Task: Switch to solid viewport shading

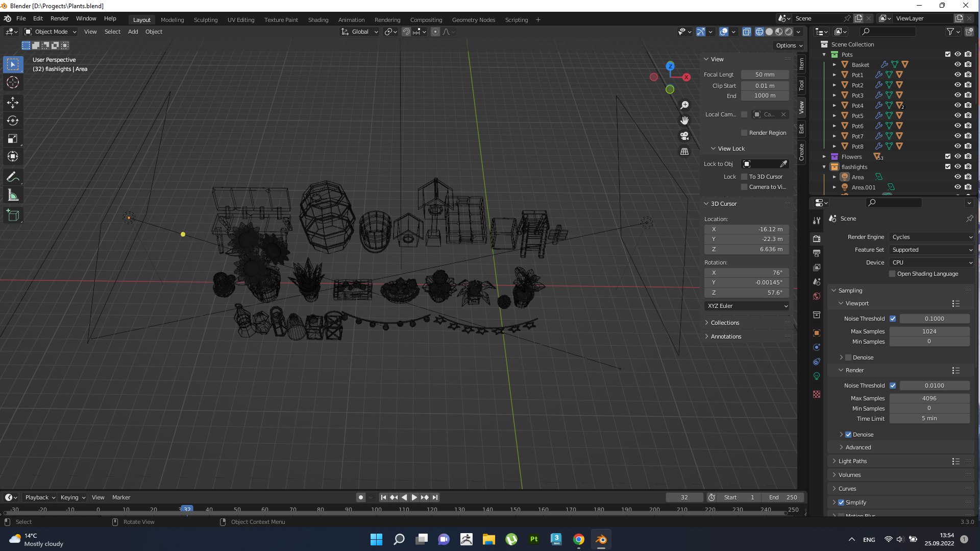Action: point(769,32)
